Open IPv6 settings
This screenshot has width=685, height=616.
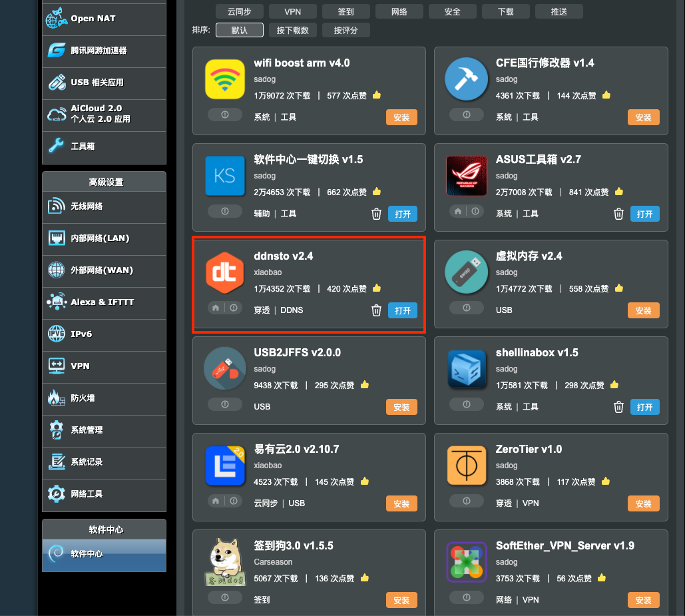coord(104,335)
